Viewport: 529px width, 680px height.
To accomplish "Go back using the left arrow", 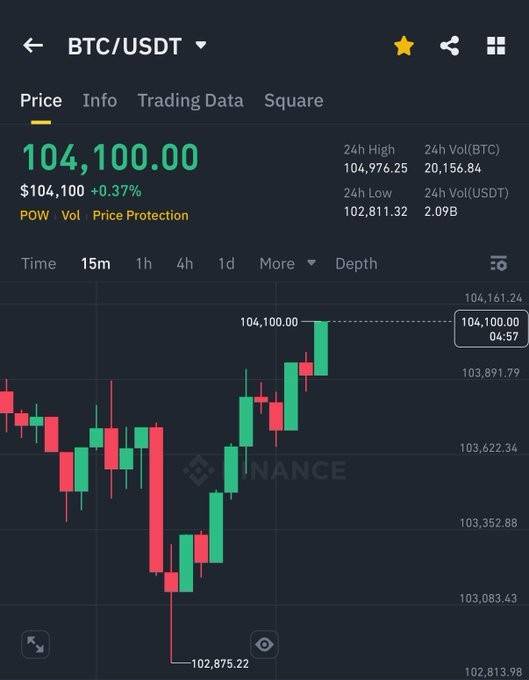I will click(33, 46).
